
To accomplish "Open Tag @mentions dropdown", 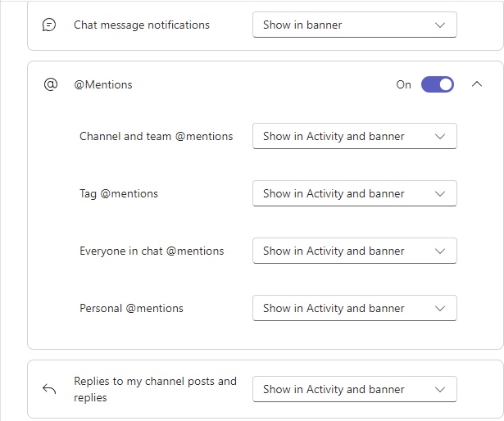I will pyautogui.click(x=355, y=193).
